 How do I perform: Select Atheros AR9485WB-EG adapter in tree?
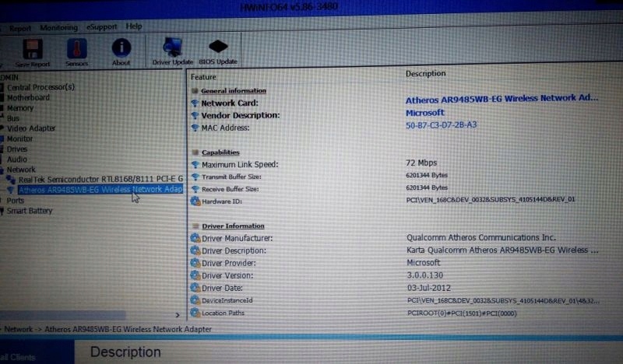pyautogui.click(x=100, y=190)
